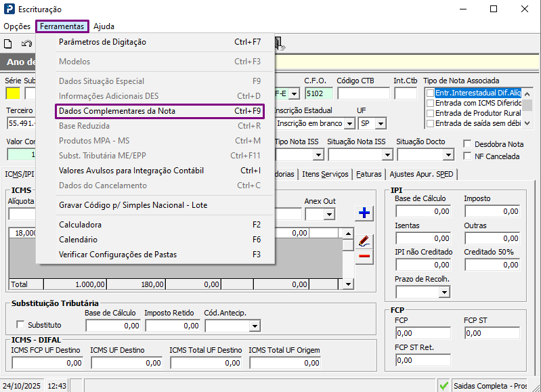
Task: Open the Ajuda menu
Action: click(104, 26)
